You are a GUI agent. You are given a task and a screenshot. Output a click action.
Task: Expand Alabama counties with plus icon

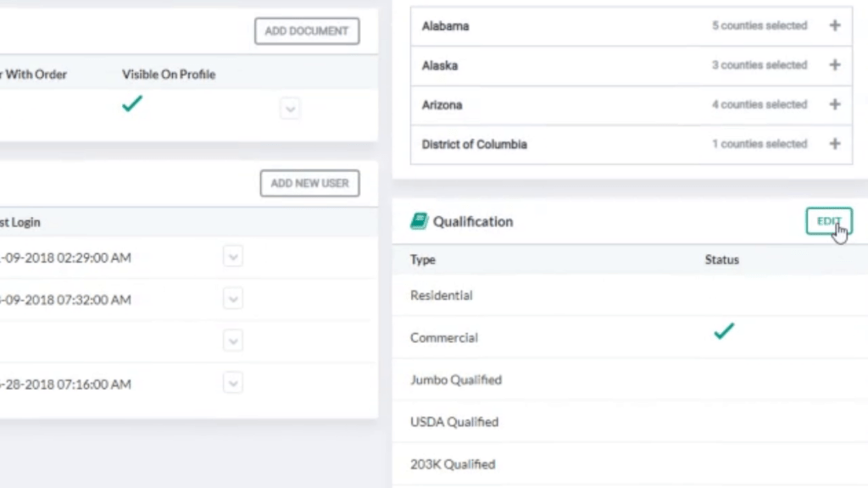[835, 25]
